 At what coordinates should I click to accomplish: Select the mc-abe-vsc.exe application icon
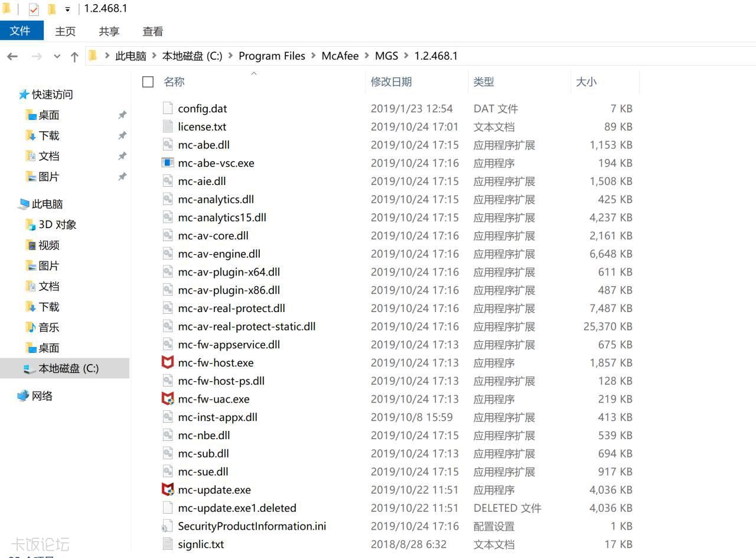[168, 163]
